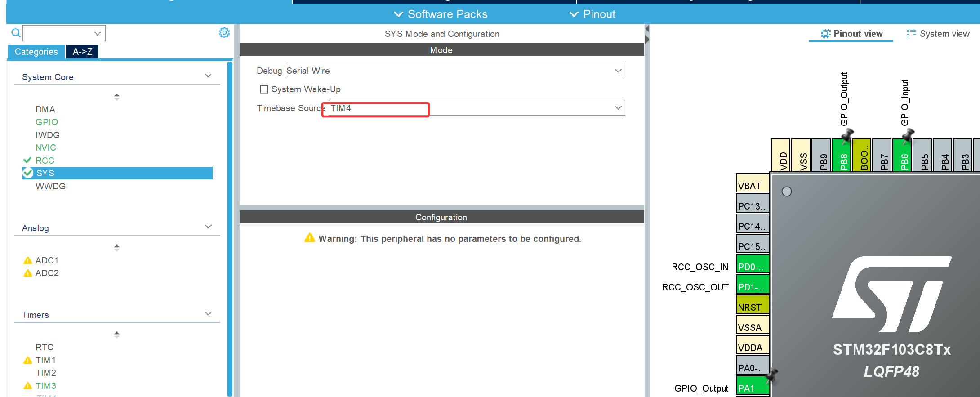
Task: Click the BOOT0 pin
Action: (862, 155)
